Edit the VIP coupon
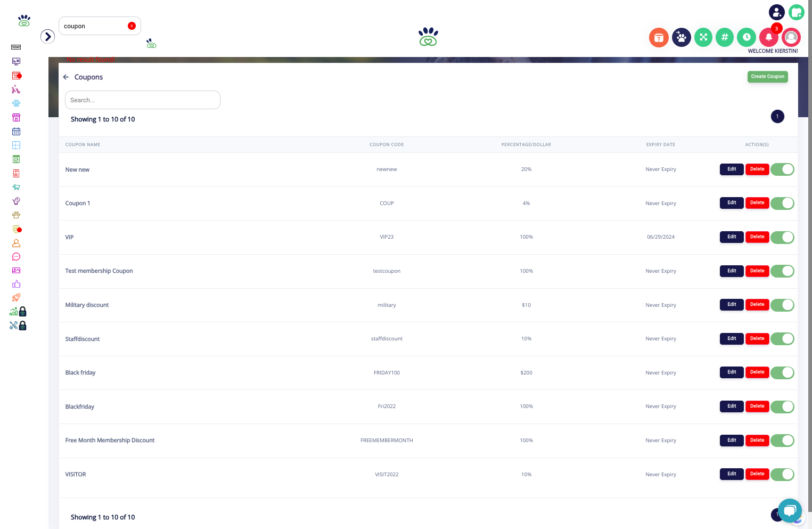The height and width of the screenshot is (529, 812). tap(732, 237)
